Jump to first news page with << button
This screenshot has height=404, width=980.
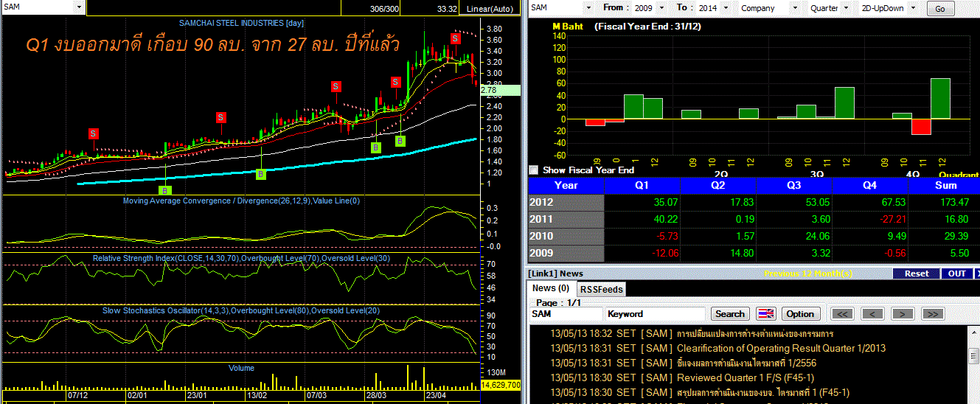click(x=843, y=314)
